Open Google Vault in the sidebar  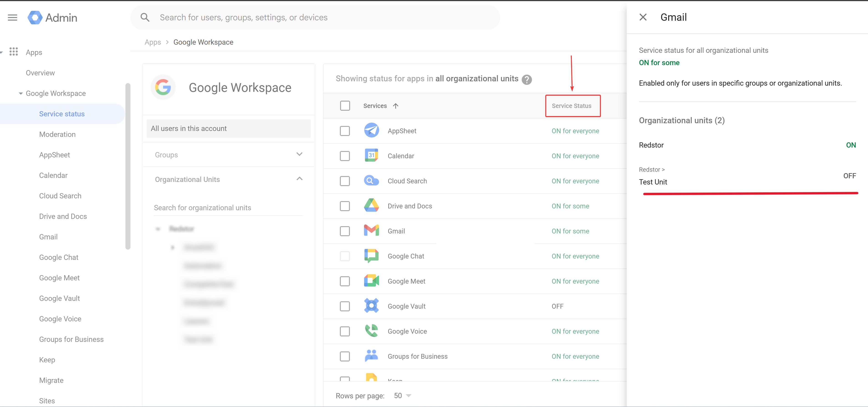click(59, 298)
